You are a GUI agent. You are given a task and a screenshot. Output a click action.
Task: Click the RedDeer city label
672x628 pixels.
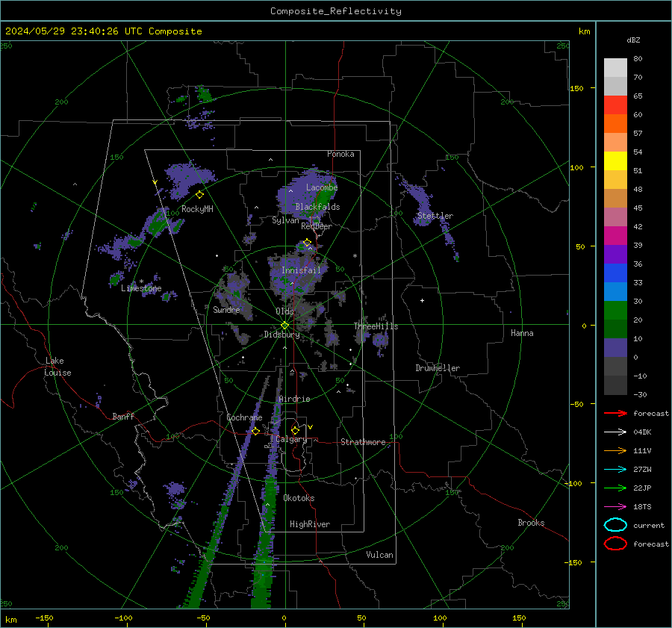click(317, 226)
